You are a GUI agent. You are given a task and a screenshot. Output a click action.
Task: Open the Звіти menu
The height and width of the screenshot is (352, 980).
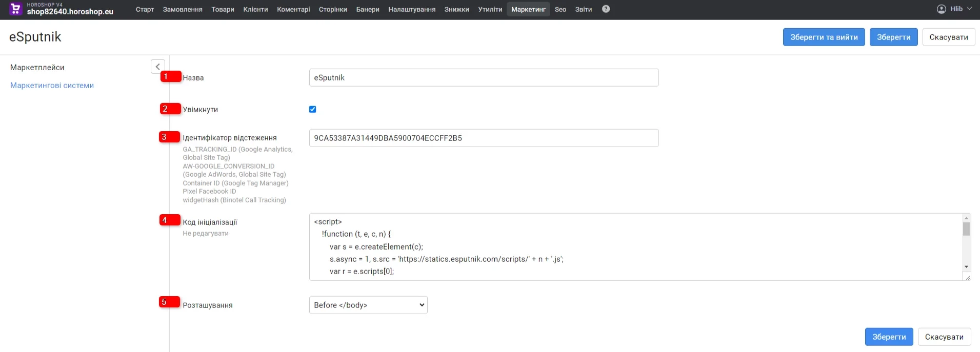coord(583,10)
